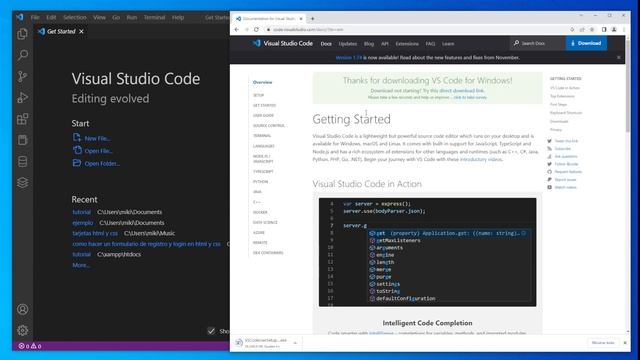Open Source Control view in VS Code

click(x=22, y=76)
